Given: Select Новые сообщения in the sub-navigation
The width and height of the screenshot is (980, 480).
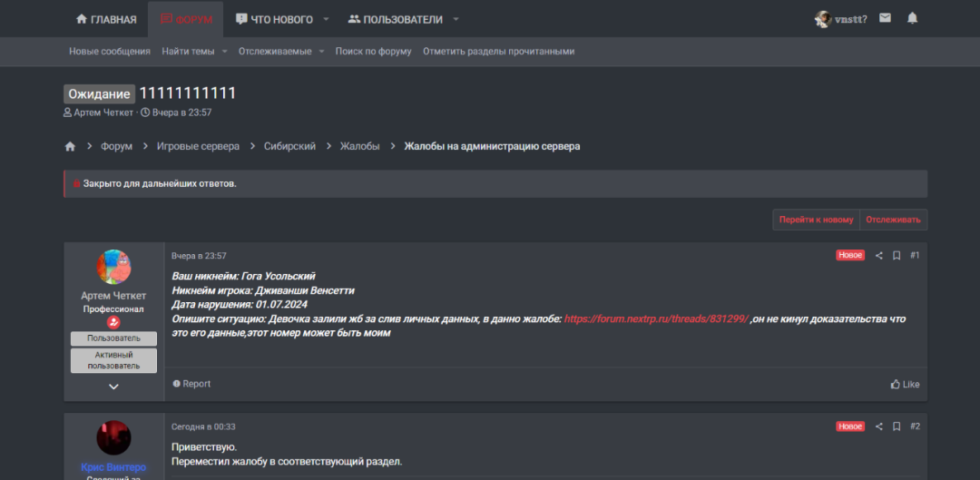Looking at the screenshot, I should click(110, 51).
